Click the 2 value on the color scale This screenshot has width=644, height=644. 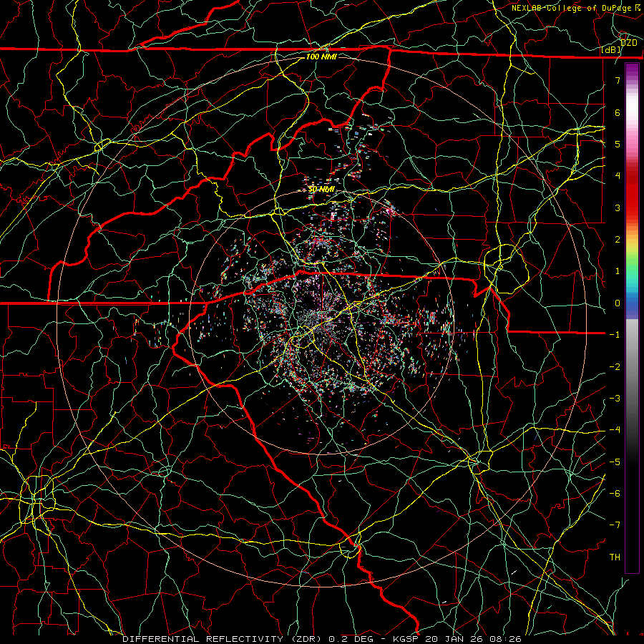point(618,240)
